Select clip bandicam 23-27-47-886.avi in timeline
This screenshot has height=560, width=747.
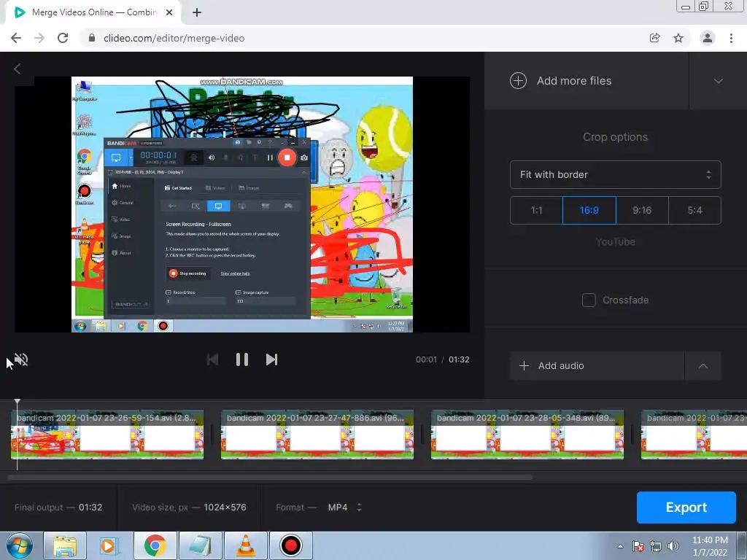pyautogui.click(x=317, y=435)
